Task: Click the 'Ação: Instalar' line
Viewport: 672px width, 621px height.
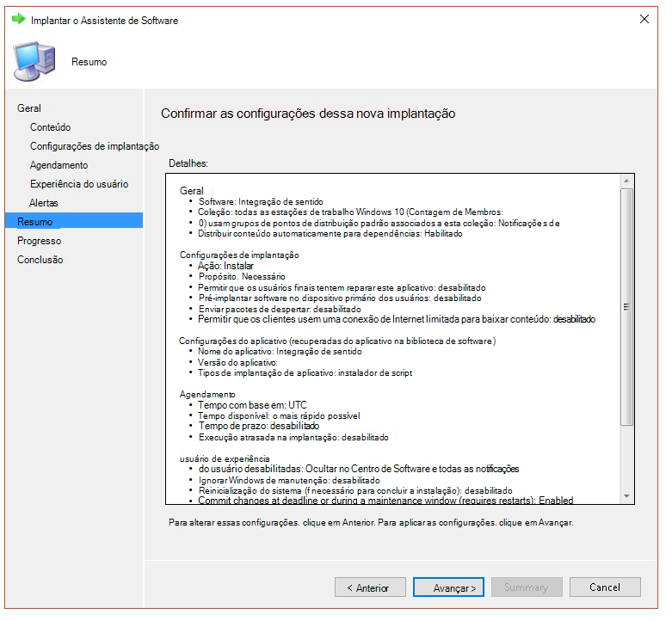Action: coord(225,266)
